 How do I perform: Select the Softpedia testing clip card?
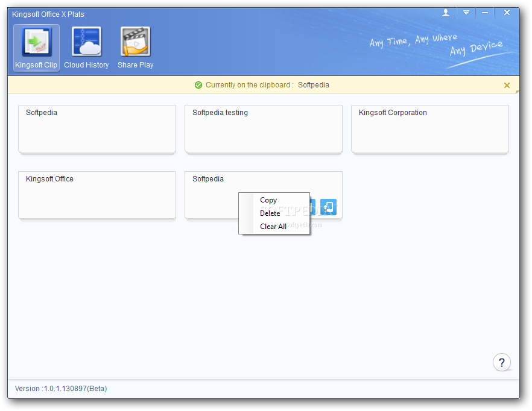(x=263, y=129)
